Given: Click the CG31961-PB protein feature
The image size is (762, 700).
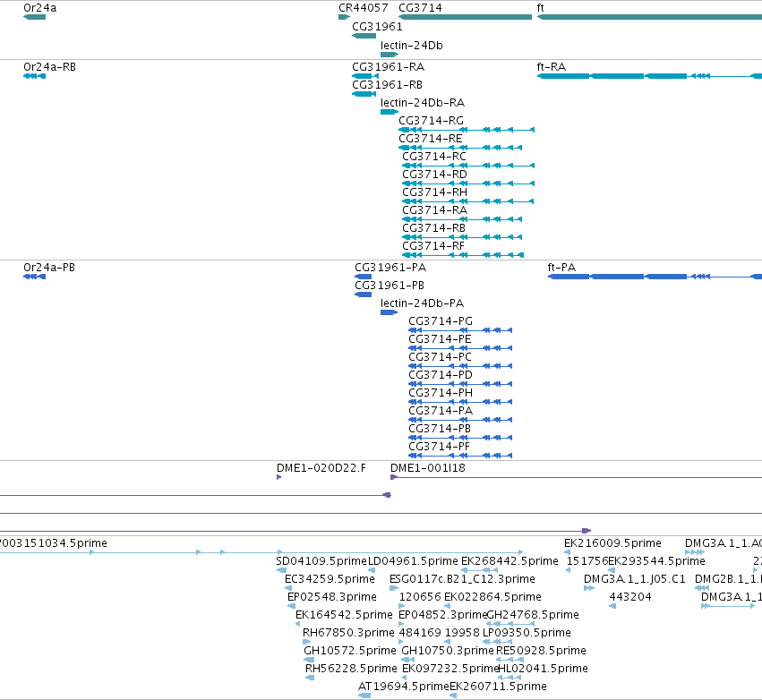Looking at the screenshot, I should click(x=363, y=295).
